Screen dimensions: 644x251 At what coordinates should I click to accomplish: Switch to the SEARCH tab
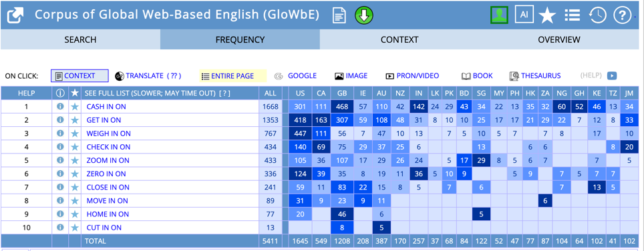click(x=80, y=40)
